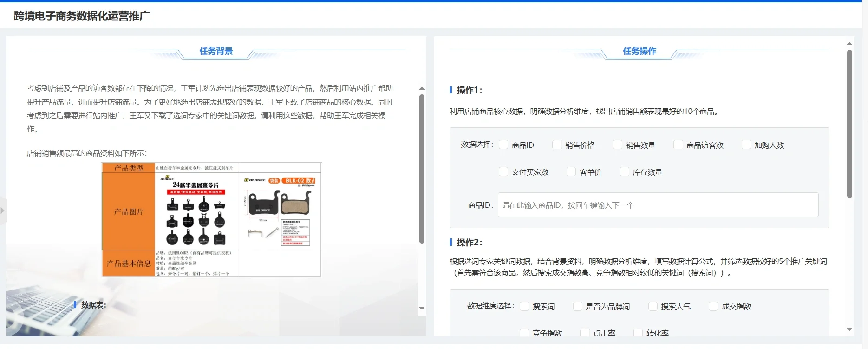This screenshot has width=868, height=349.
Task: Click the scroll up arrow of task operation panel
Action: click(849, 44)
